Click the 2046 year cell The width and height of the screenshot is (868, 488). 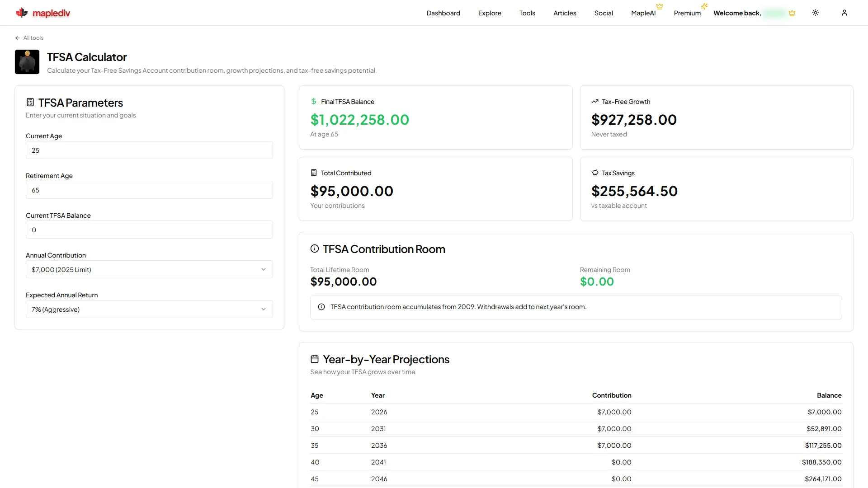click(x=379, y=479)
